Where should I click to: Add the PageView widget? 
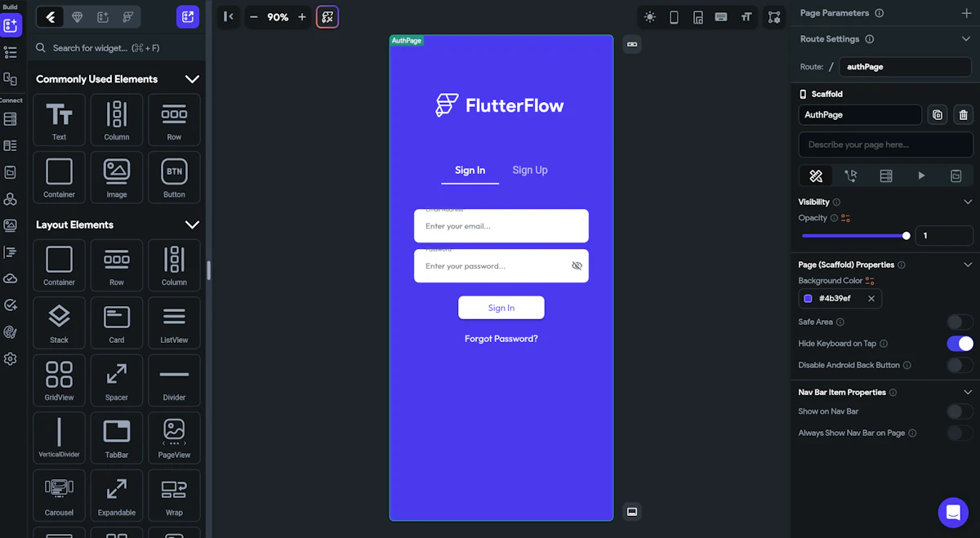(174, 437)
